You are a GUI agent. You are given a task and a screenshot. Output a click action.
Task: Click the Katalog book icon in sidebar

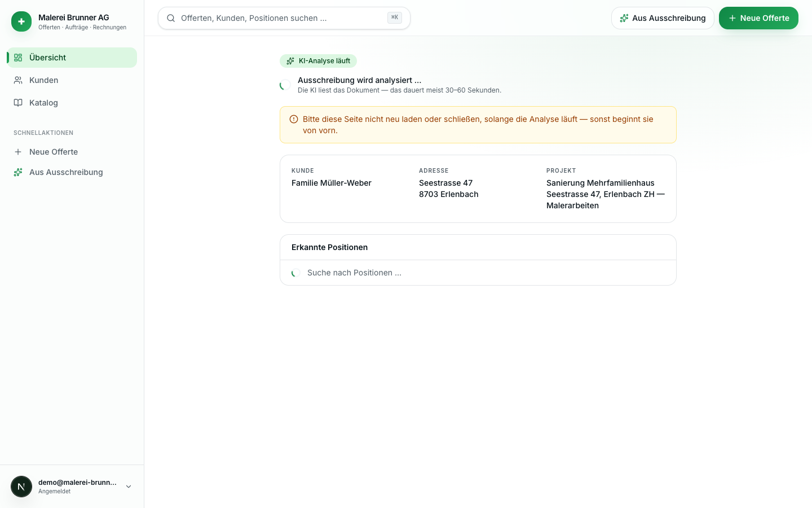(18, 103)
